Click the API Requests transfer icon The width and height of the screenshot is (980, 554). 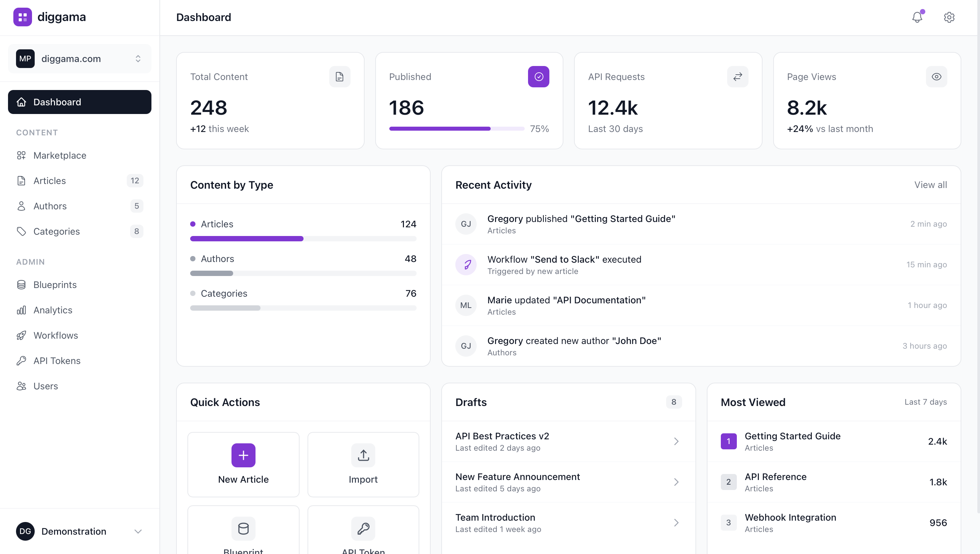738,76
